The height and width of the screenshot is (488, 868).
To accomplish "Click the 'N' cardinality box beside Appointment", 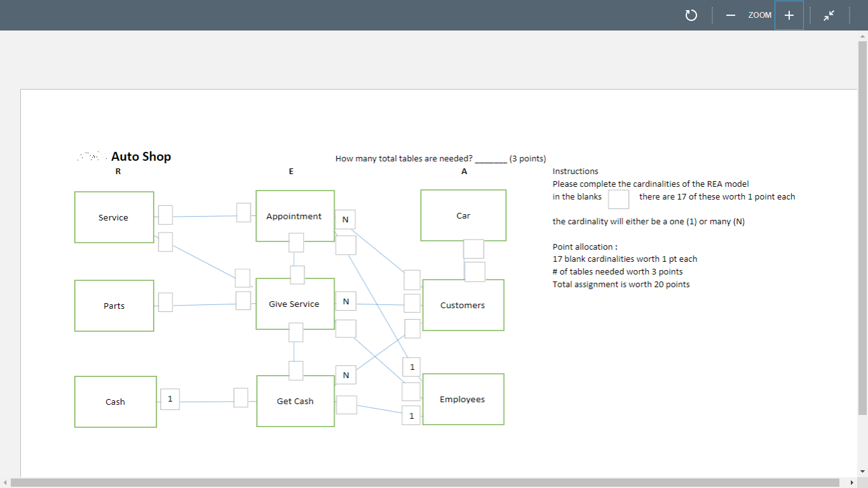I will click(345, 219).
